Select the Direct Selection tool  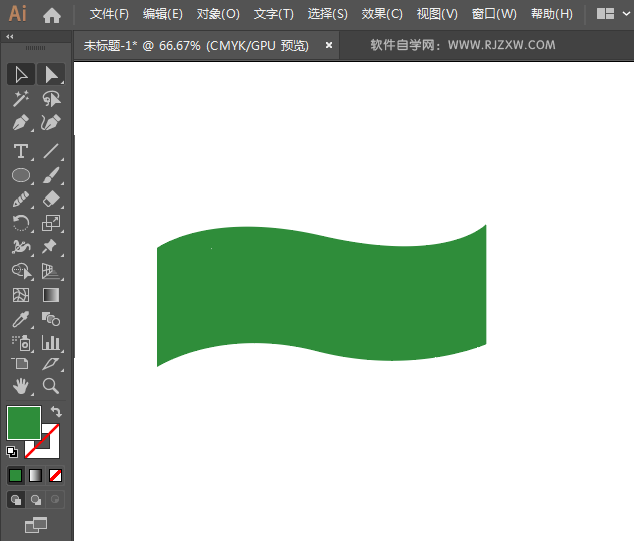pyautogui.click(x=51, y=74)
